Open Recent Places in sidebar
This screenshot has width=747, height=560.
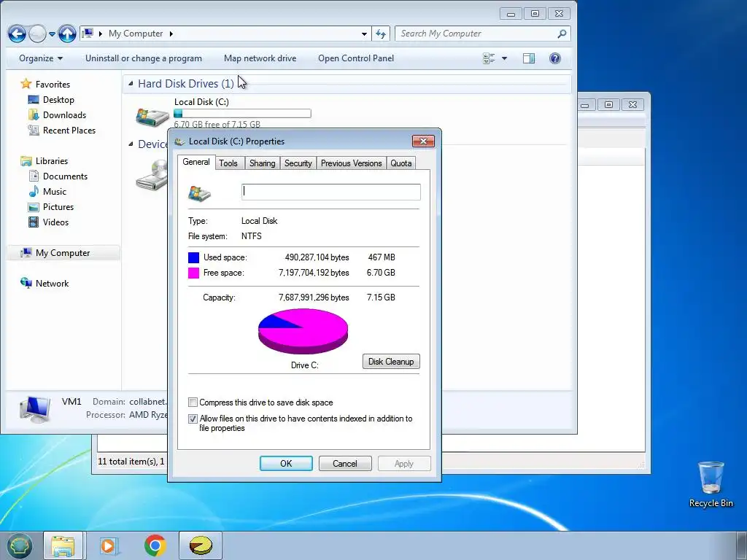pos(69,130)
